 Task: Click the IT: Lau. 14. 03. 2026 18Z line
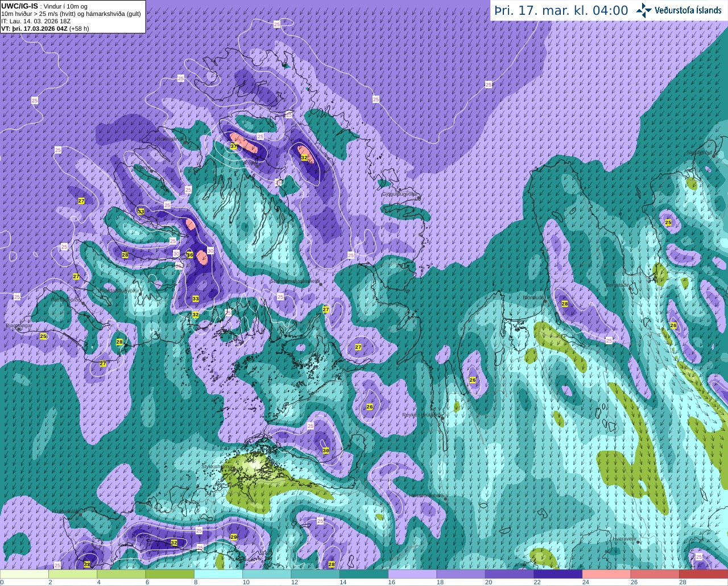pos(36,21)
